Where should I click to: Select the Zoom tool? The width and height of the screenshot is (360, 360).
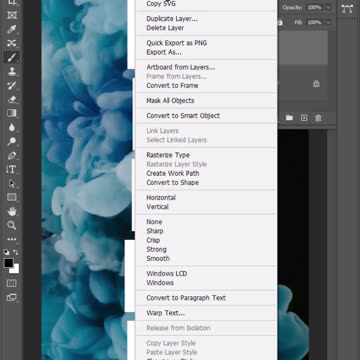pyautogui.click(x=12, y=225)
